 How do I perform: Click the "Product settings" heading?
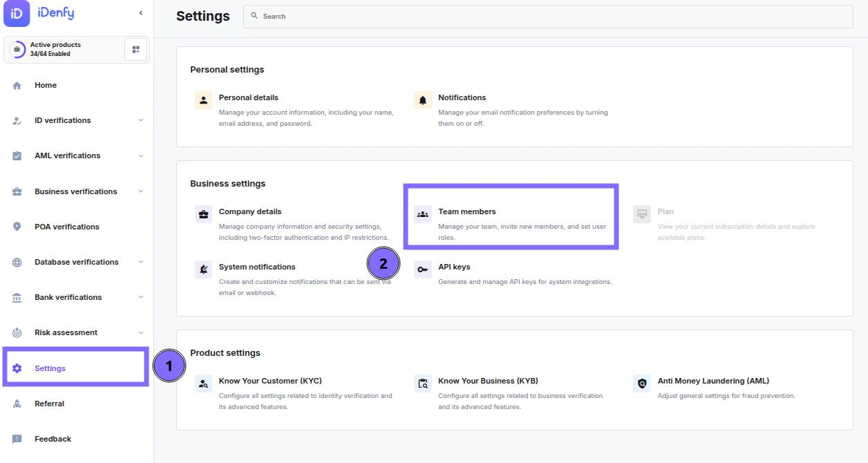(x=225, y=353)
